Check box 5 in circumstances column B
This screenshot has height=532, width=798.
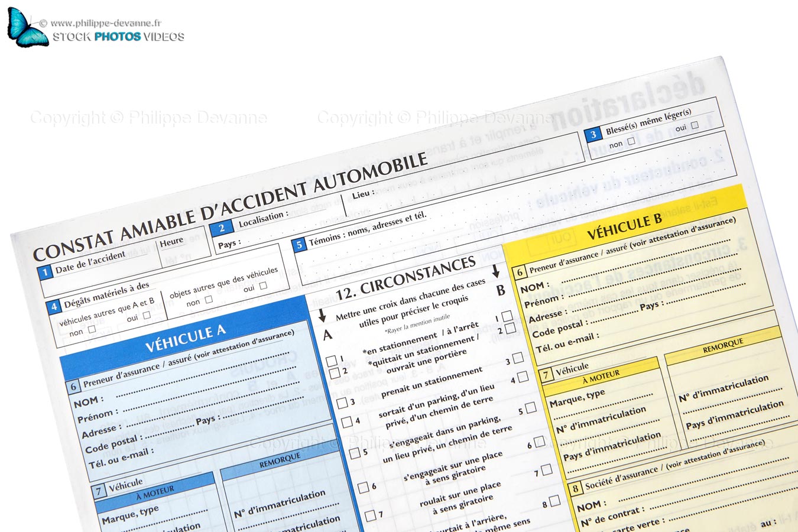tap(531, 408)
